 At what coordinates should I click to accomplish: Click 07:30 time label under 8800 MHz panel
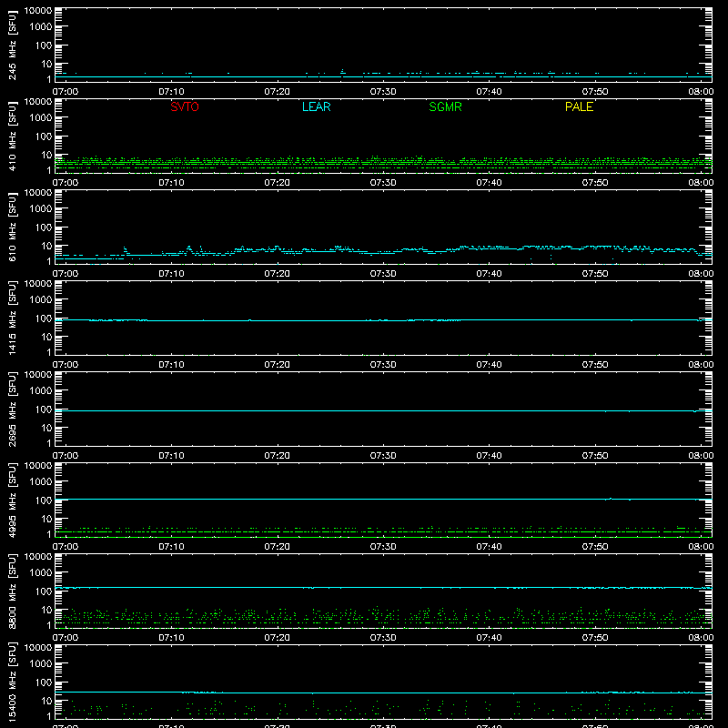point(383,638)
